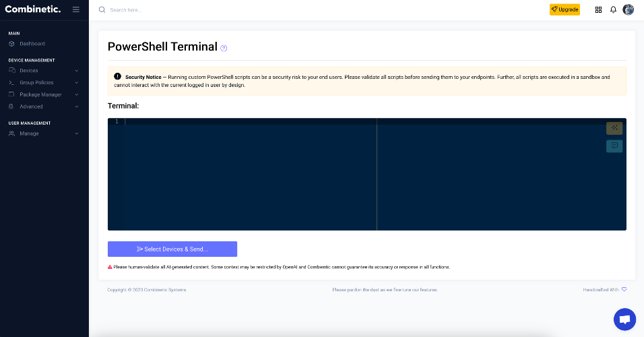Expand the Manage chevron
The width and height of the screenshot is (644, 337).
pyautogui.click(x=77, y=133)
